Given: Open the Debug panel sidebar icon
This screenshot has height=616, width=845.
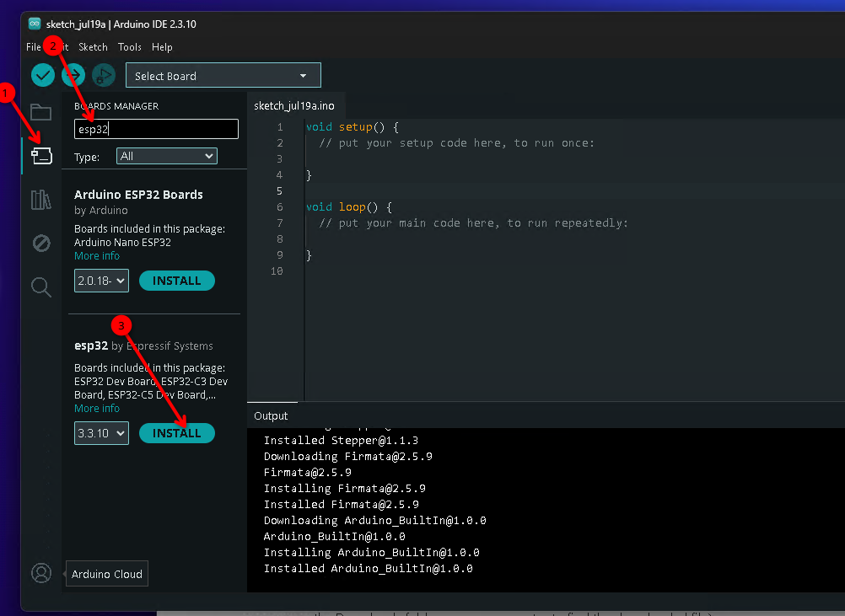Looking at the screenshot, I should click(x=41, y=244).
